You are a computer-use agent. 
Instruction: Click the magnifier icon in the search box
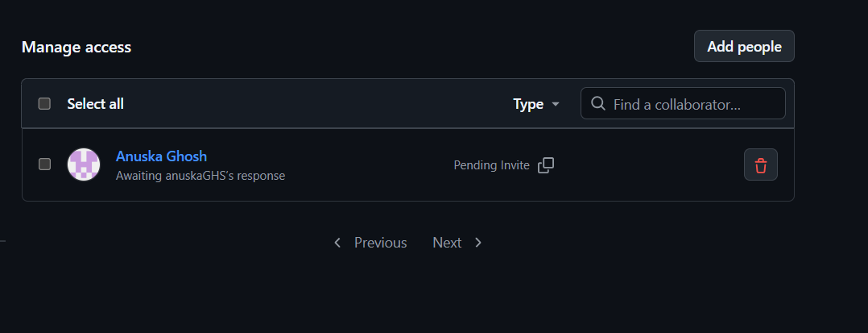click(x=597, y=104)
